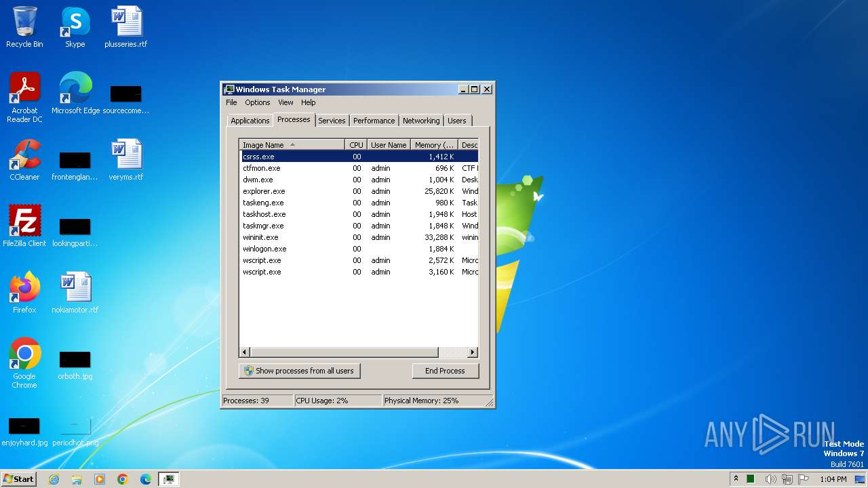868x488 pixels.
Task: Launch the CCleaner desktop shortcut
Action: click(24, 160)
